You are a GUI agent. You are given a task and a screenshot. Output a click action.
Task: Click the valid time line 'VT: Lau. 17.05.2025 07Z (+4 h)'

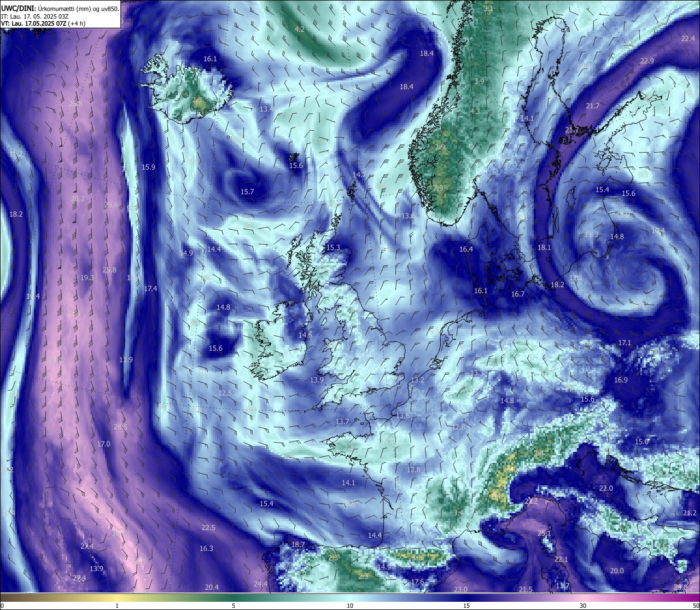click(x=43, y=24)
